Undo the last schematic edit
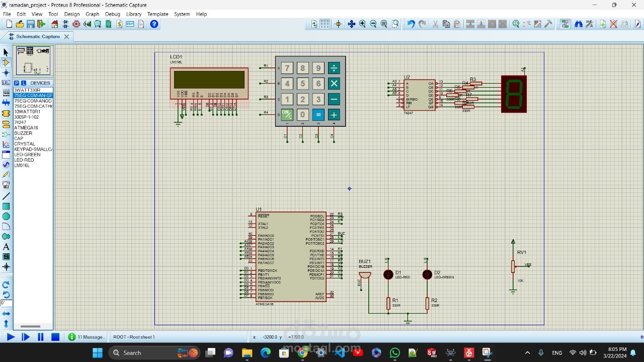This screenshot has width=644, height=362. coord(411,24)
